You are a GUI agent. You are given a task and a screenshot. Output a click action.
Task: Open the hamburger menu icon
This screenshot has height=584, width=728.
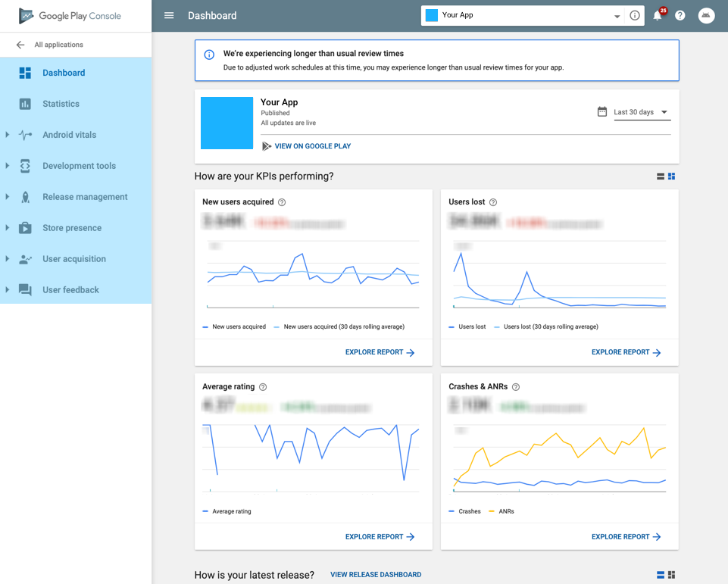pyautogui.click(x=169, y=15)
